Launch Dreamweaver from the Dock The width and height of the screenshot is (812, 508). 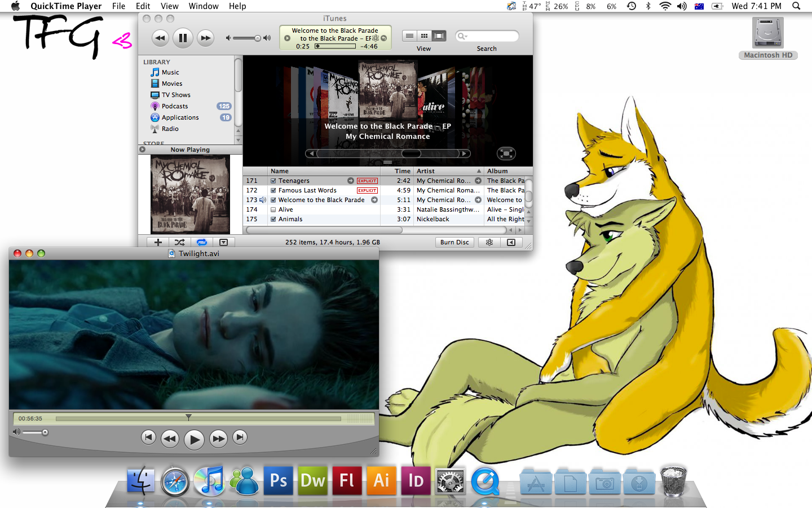coord(313,480)
